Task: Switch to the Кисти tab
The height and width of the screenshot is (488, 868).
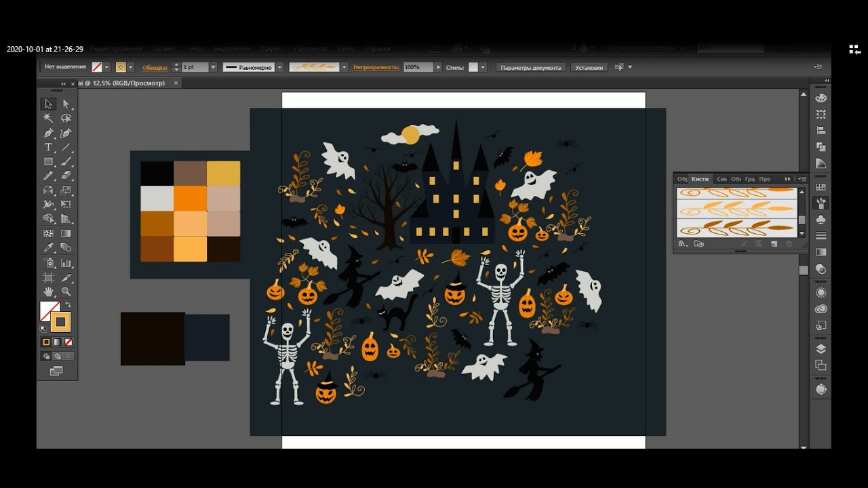Action: pos(700,179)
